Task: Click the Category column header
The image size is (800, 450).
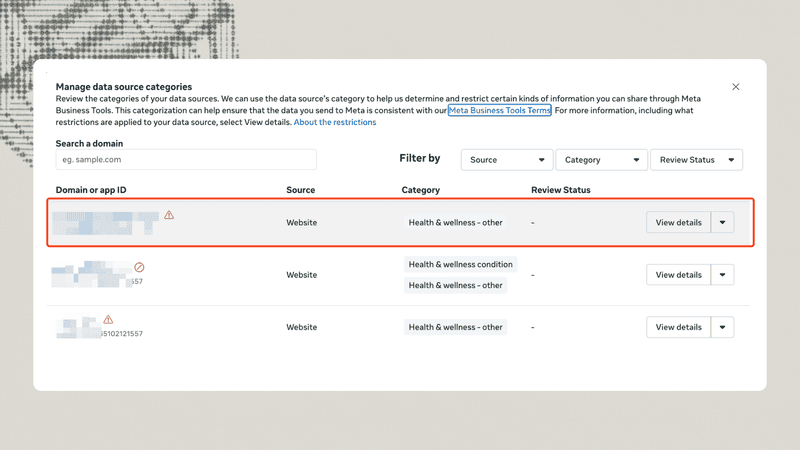Action: point(420,190)
